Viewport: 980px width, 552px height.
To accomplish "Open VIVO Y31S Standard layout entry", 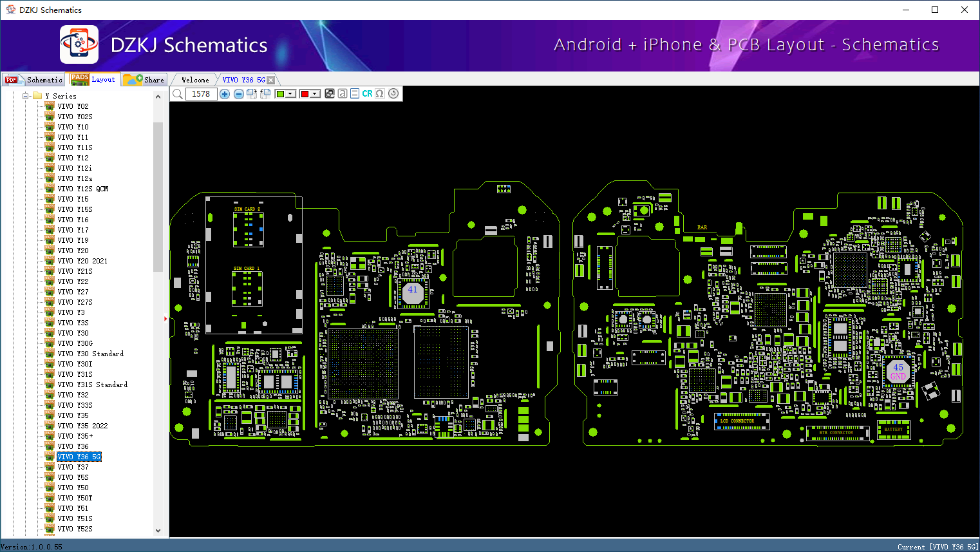I will pyautogui.click(x=93, y=385).
